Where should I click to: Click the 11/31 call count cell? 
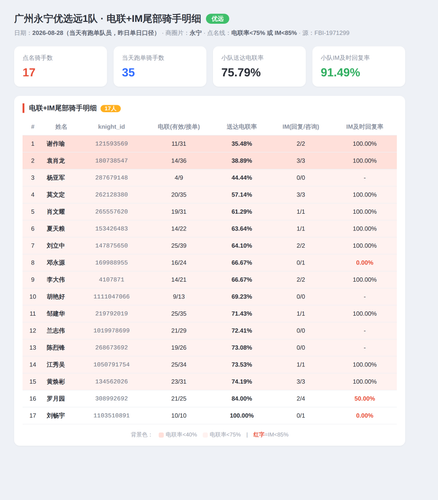[179, 144]
